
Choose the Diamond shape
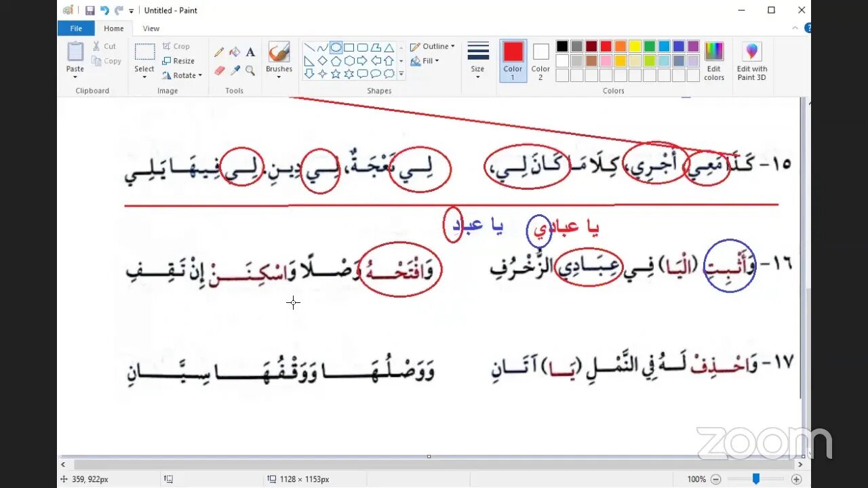[323, 61]
